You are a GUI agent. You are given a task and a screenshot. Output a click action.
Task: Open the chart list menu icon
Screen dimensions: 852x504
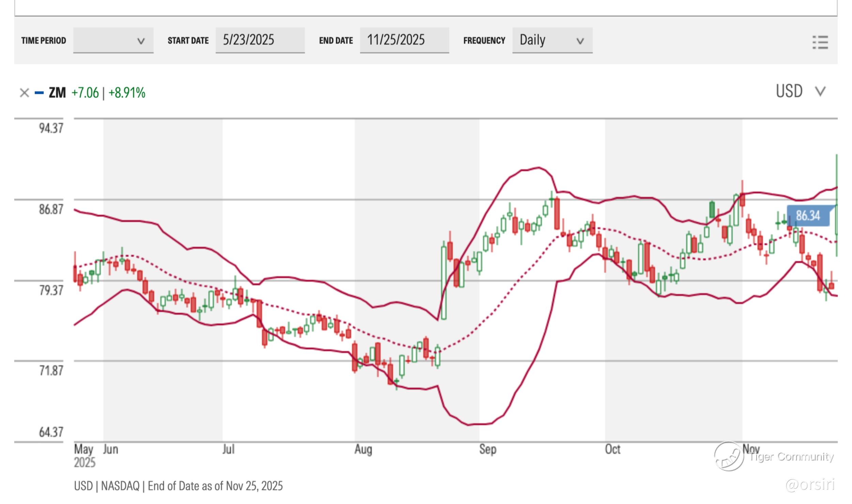(820, 42)
